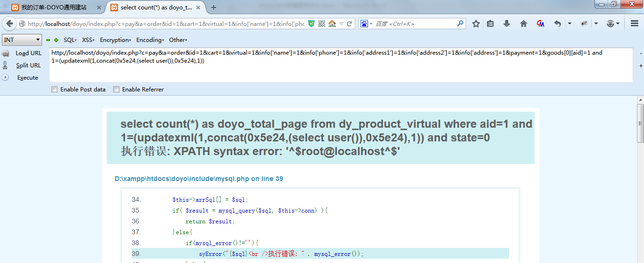Screen dimensions: 644x263
Task: Click the green plus HackBar icon
Action: [x=56, y=40]
